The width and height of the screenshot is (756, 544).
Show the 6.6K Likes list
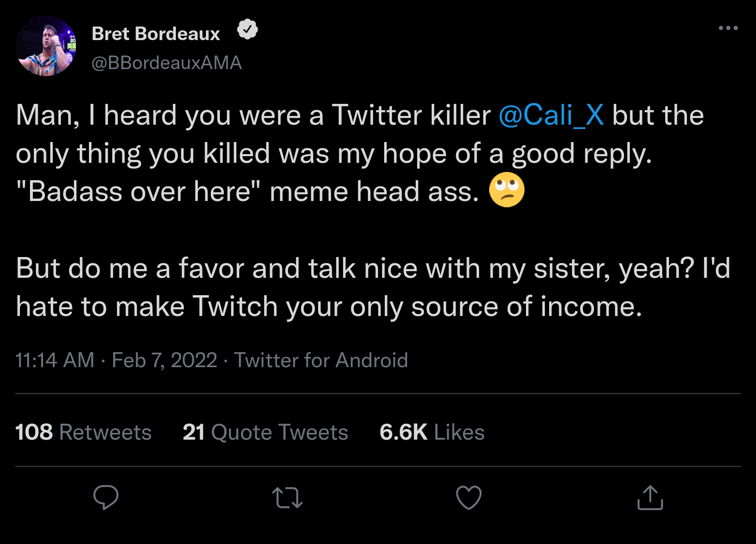click(x=432, y=432)
